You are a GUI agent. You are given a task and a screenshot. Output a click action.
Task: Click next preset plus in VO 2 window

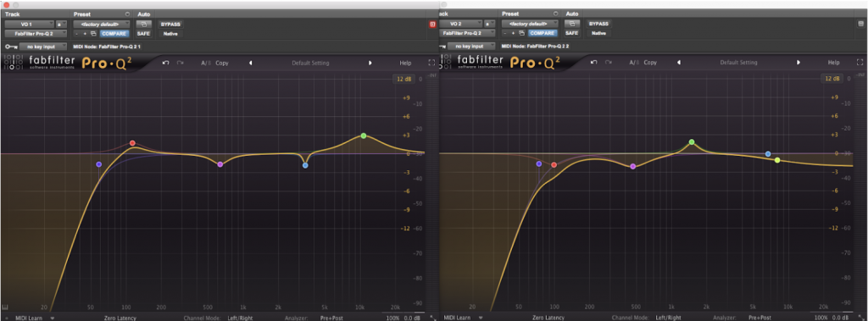(x=513, y=33)
